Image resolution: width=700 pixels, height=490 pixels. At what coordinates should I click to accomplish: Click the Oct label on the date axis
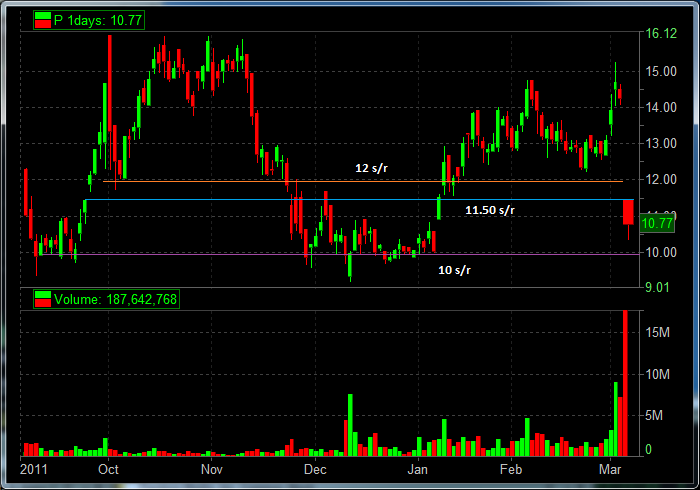108,469
